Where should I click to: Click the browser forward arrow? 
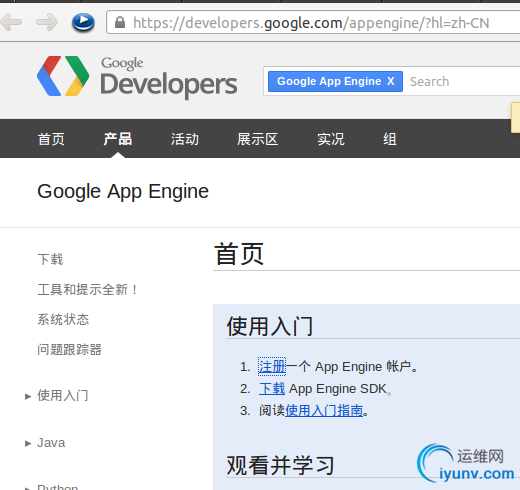[x=47, y=22]
